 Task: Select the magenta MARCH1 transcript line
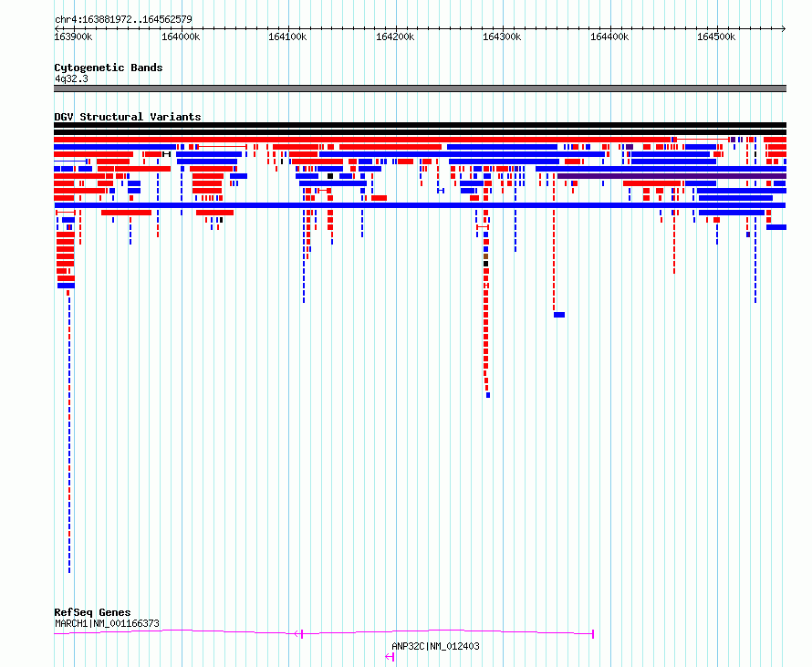324,632
